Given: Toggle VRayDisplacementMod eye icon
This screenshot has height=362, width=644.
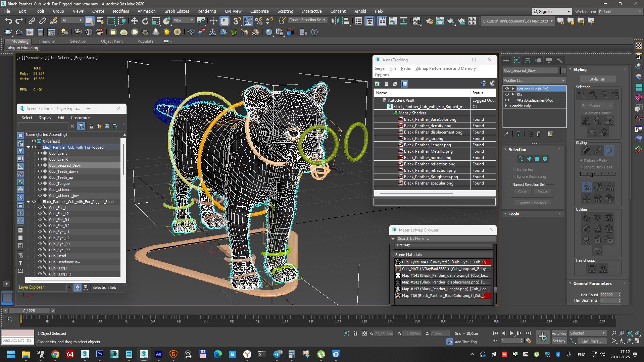Looking at the screenshot, I should click(x=507, y=100).
